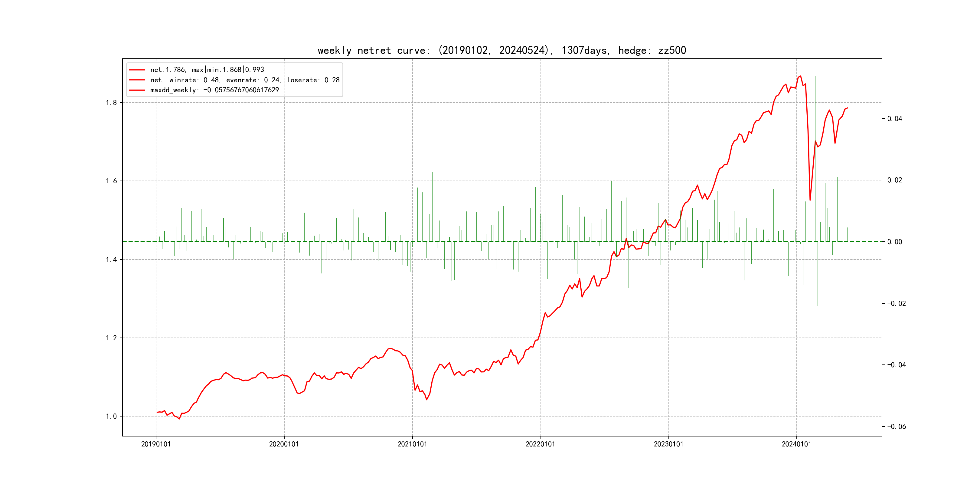Select the 20220101 x-axis date label

point(540,444)
